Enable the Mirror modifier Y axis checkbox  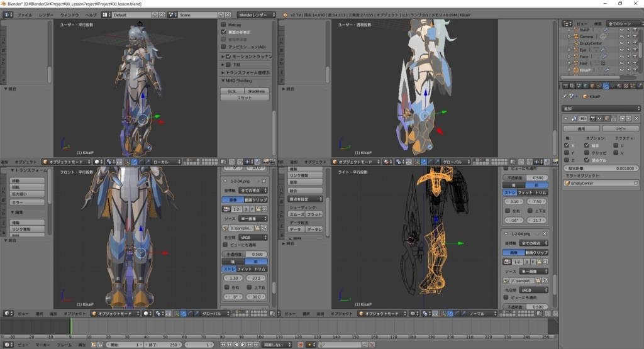point(567,153)
